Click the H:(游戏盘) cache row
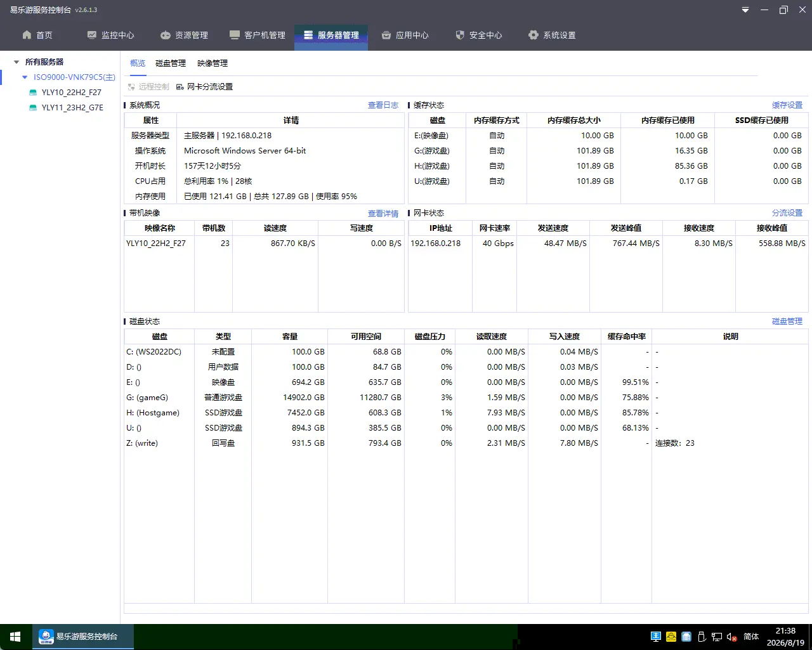The width and height of the screenshot is (812, 650). [x=608, y=166]
